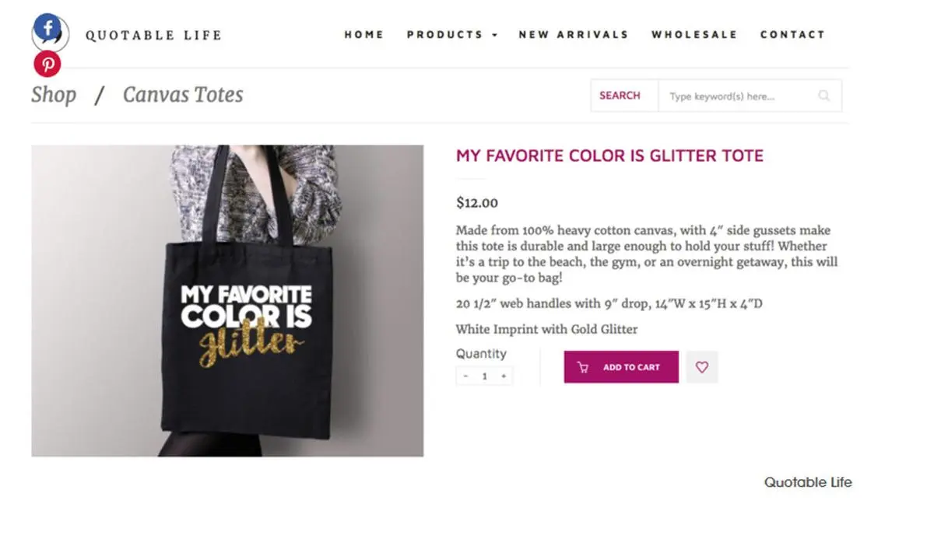The image size is (934, 560).
Task: Click the Quotable Life logo text
Action: pyautogui.click(x=153, y=34)
